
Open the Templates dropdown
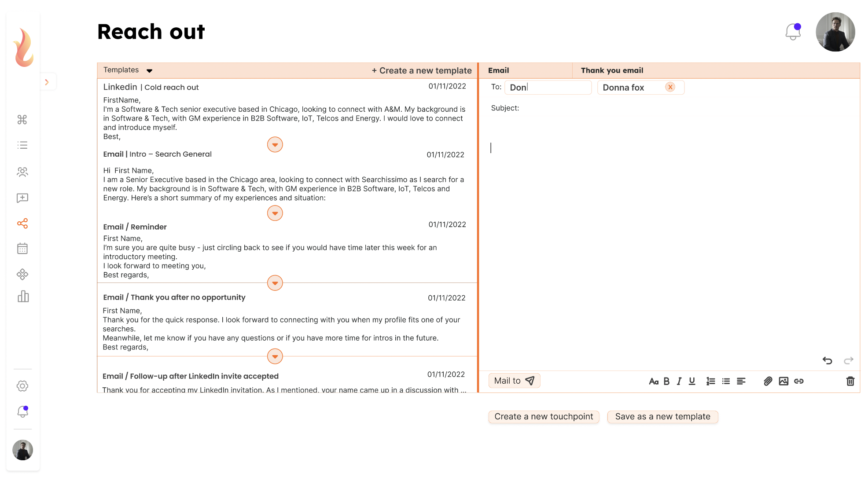click(128, 70)
